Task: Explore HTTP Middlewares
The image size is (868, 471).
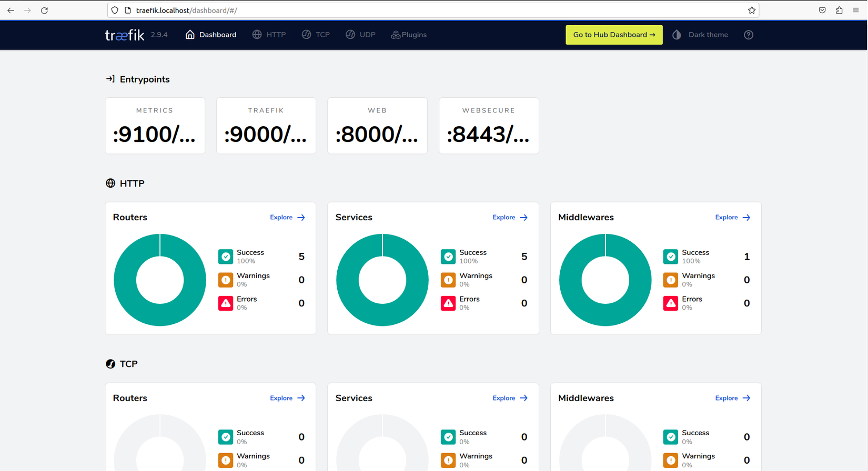Action: coord(733,217)
